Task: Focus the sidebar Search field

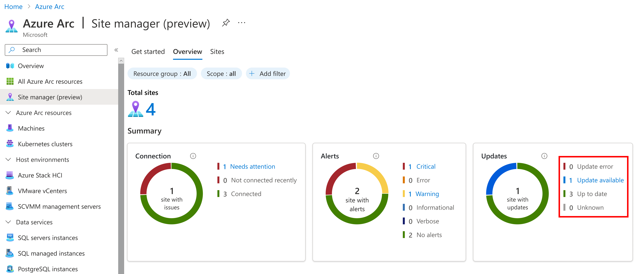Action: coord(56,50)
